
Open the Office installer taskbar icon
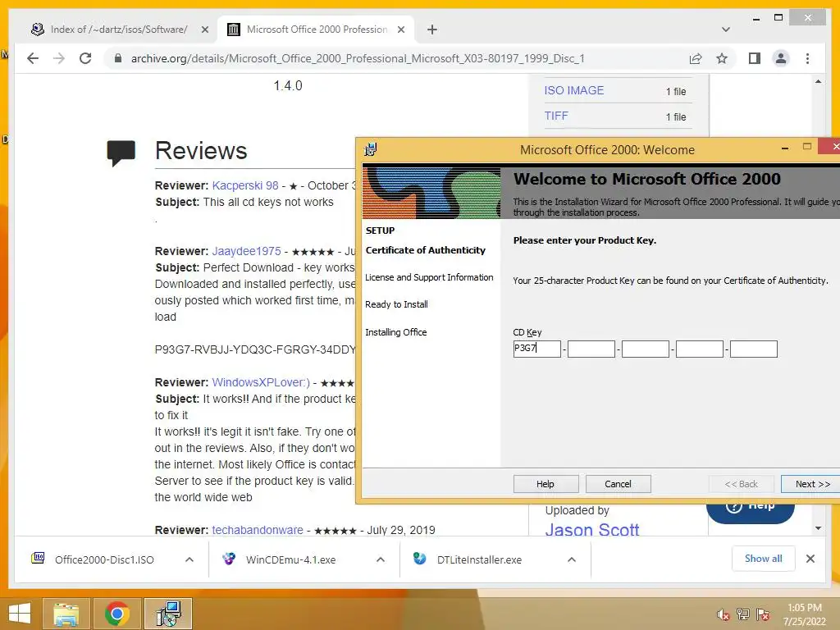point(168,614)
